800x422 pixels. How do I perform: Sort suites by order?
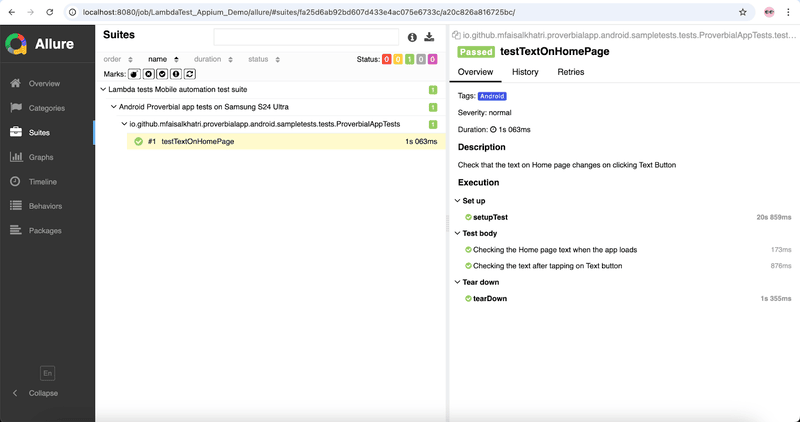coord(118,59)
